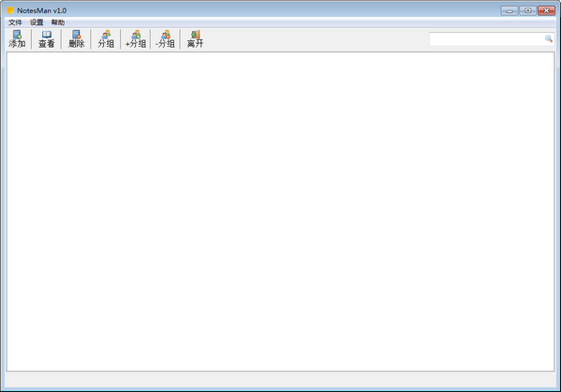The image size is (561, 392).
Task: Open the 文件 (File) menu
Action: 15,22
